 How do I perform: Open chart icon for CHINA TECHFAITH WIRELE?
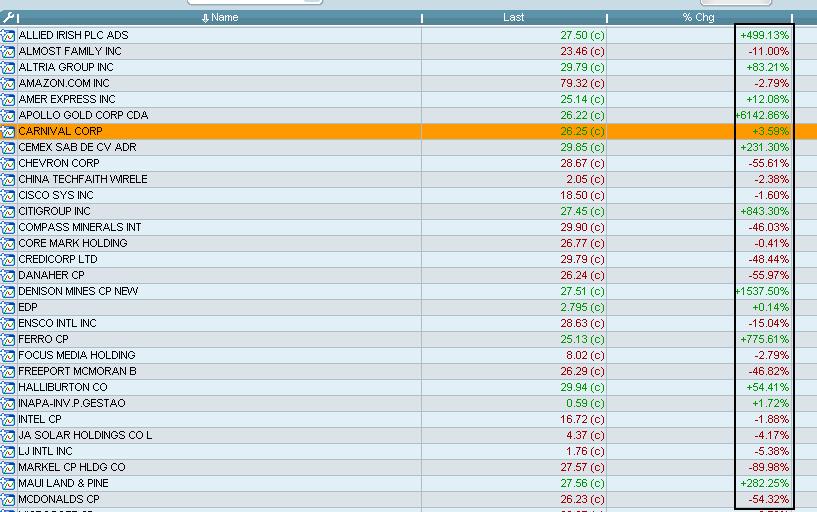point(8,180)
